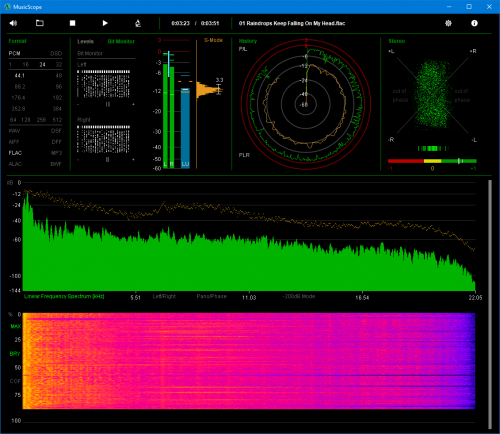Click the BRY spectrogram color label
The image size is (500, 434).
[x=15, y=354]
